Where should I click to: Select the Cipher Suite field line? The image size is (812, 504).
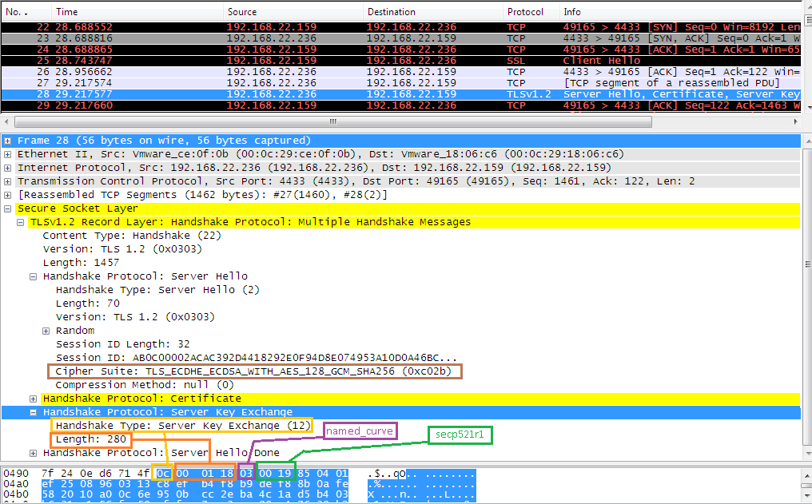(x=256, y=371)
